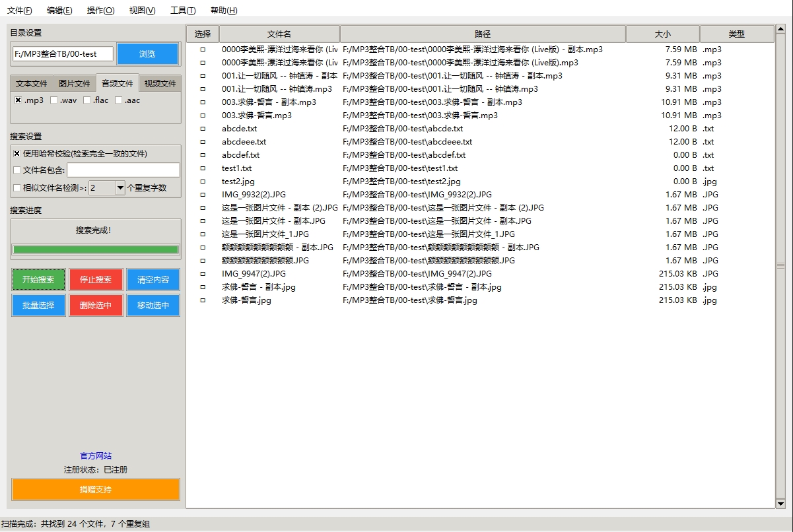Image resolution: width=793 pixels, height=532 pixels.
Task: Click the 清空内容 (Clear Content) button
Action: [x=153, y=279]
